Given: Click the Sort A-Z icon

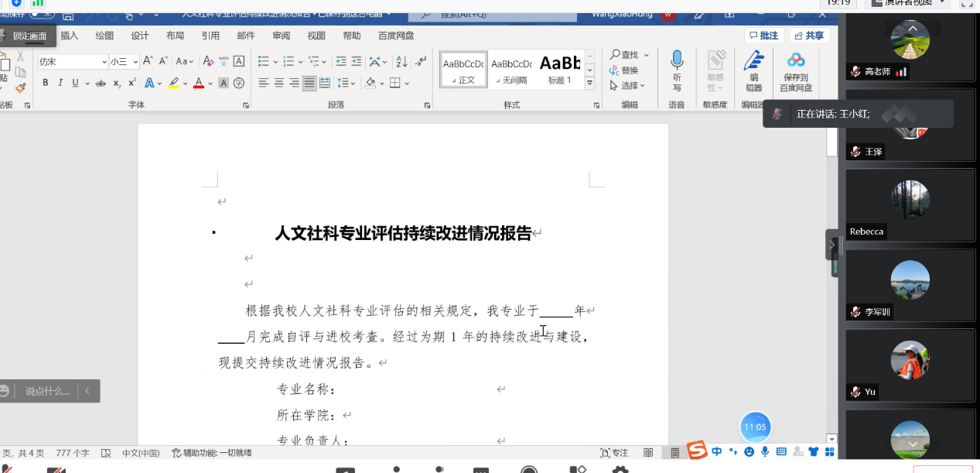Looking at the screenshot, I should point(402,61).
